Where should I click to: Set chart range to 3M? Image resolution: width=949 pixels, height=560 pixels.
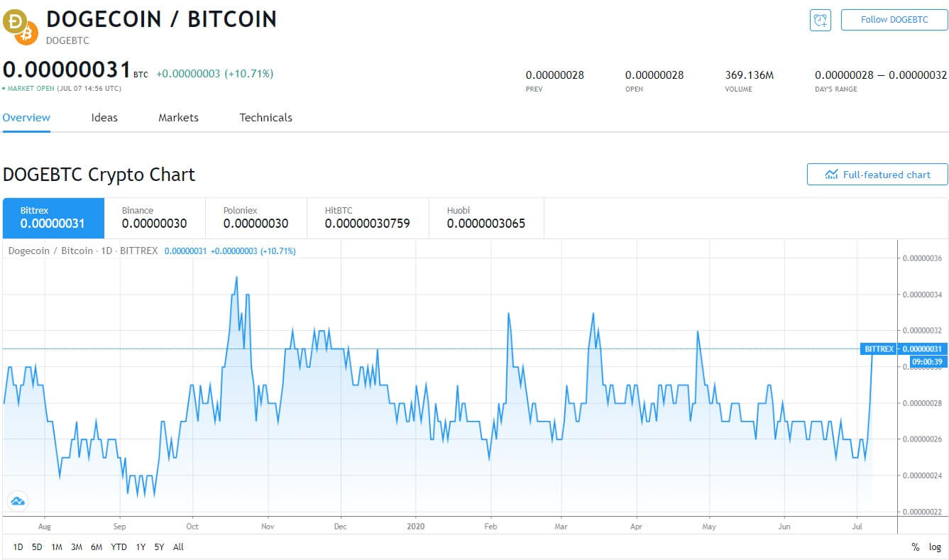pyautogui.click(x=77, y=547)
